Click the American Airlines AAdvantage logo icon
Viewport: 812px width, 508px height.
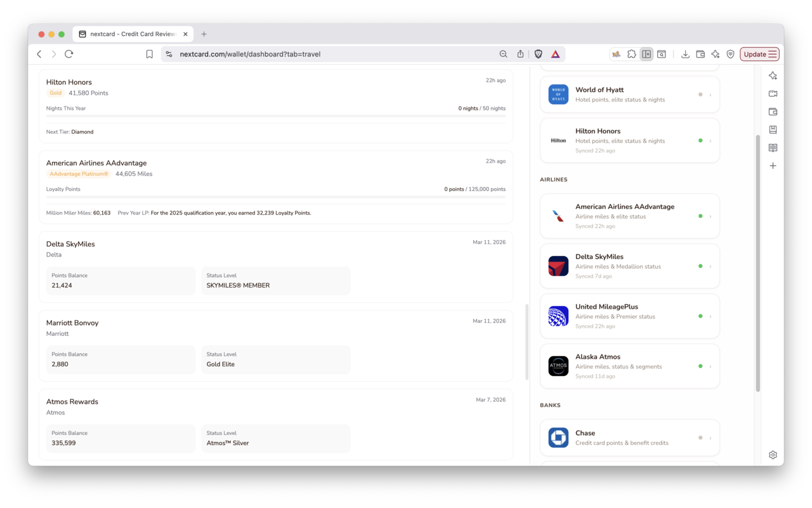point(558,216)
